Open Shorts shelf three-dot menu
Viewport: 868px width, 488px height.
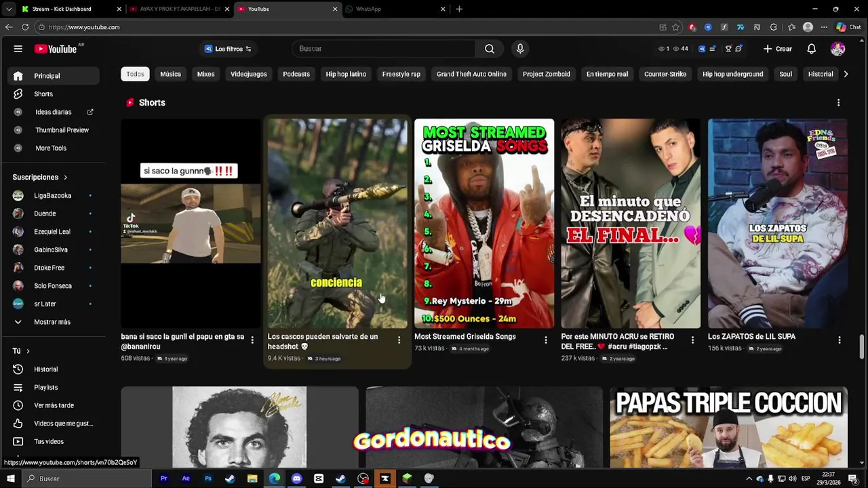click(838, 103)
